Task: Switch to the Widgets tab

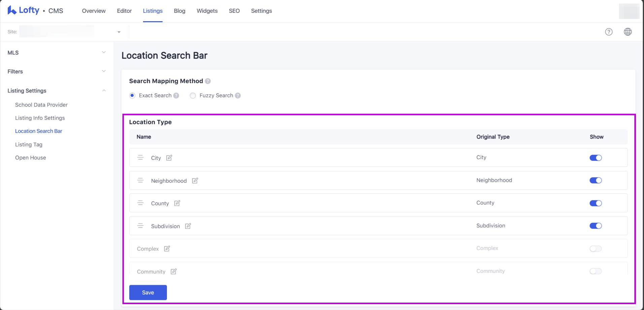Action: 207,11
